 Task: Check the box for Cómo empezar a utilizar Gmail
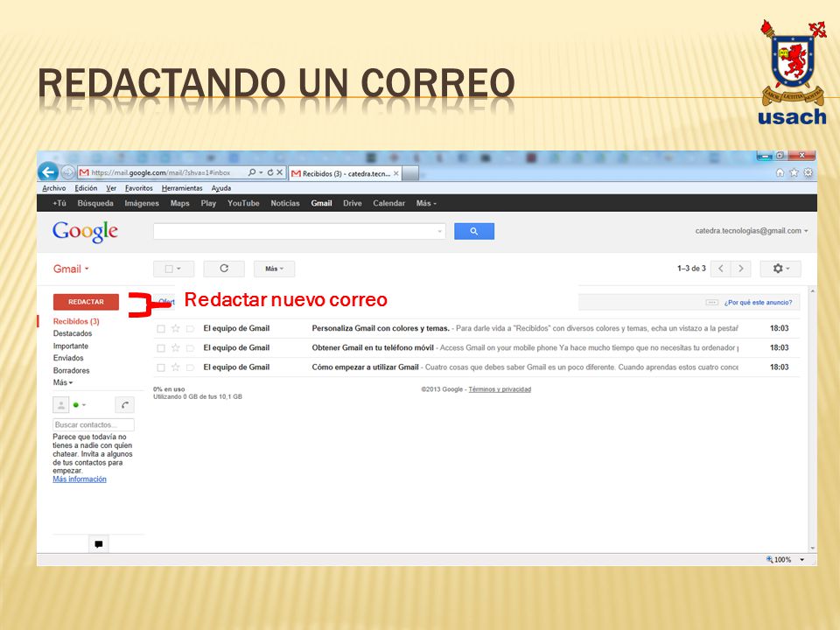point(161,367)
